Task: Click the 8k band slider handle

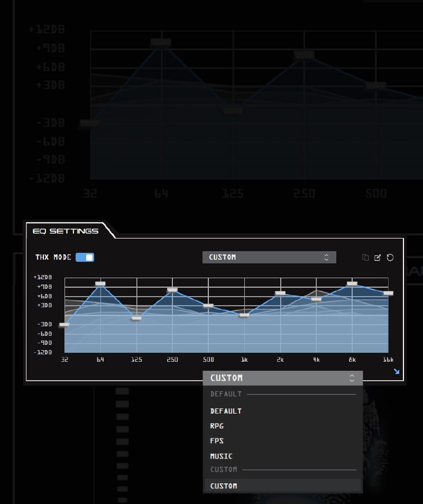Action: click(352, 284)
